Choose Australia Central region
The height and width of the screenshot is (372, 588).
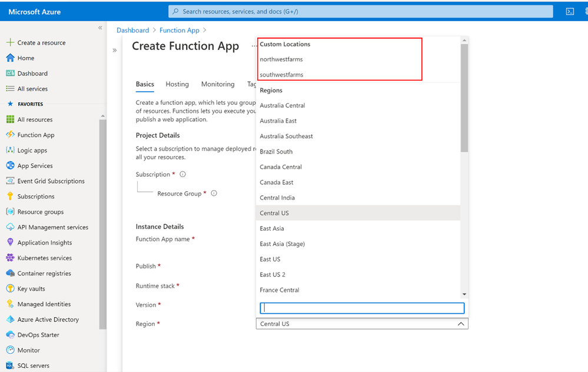click(x=358, y=105)
